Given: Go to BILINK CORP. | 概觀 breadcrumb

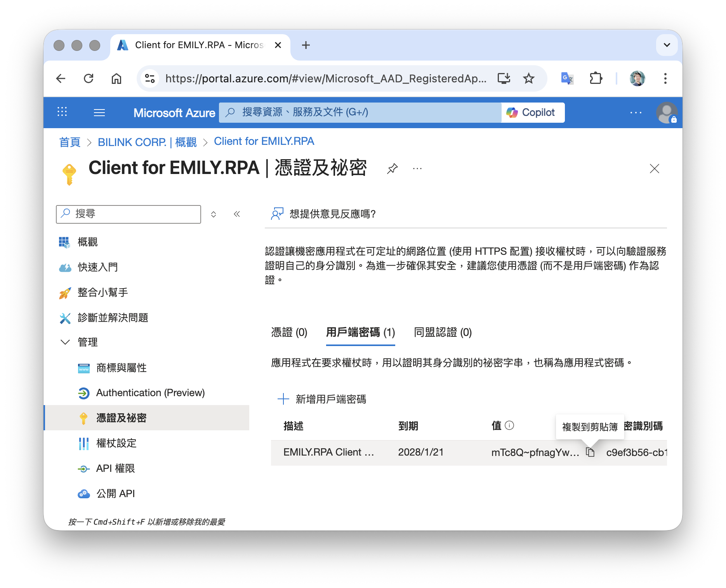Looking at the screenshot, I should click(147, 142).
